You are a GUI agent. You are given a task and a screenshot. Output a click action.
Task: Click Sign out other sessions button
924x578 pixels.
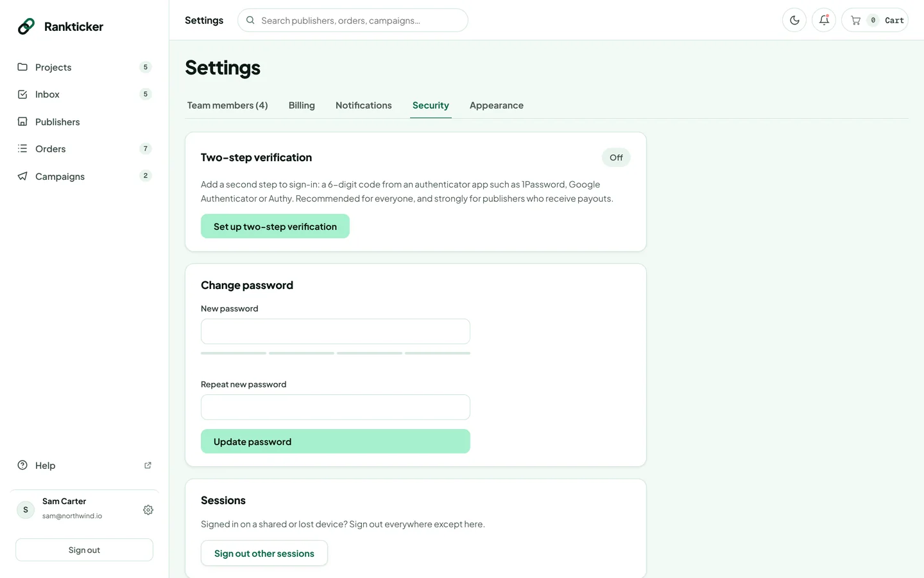(x=264, y=553)
